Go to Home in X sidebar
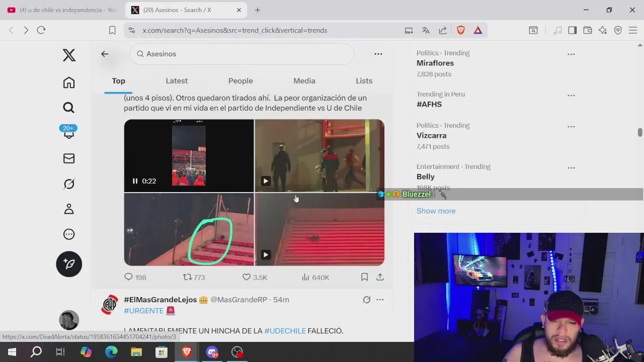 pyautogui.click(x=69, y=82)
